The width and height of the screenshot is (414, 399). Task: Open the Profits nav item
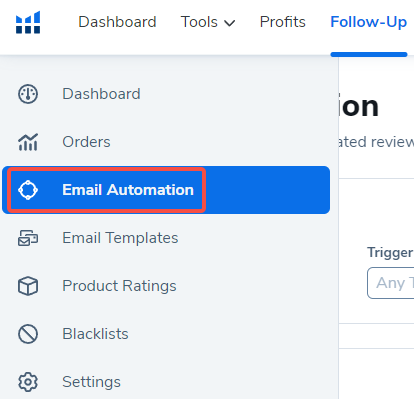(x=283, y=22)
